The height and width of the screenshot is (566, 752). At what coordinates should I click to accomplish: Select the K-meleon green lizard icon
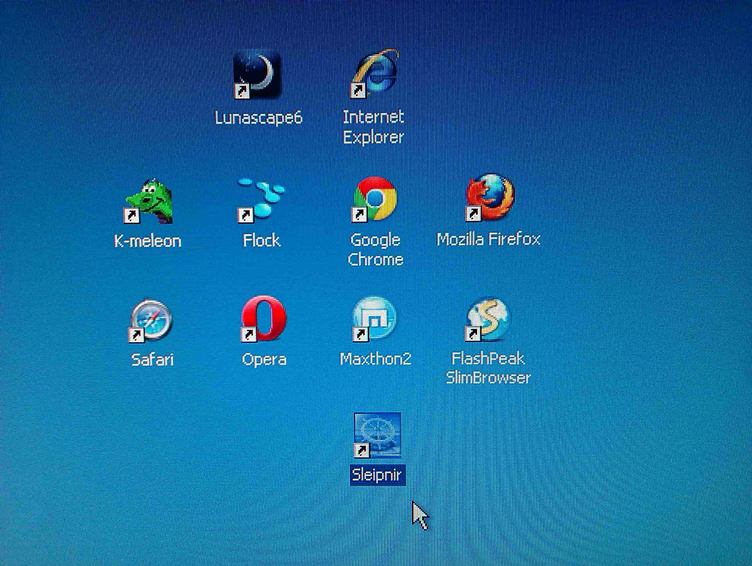point(148,201)
